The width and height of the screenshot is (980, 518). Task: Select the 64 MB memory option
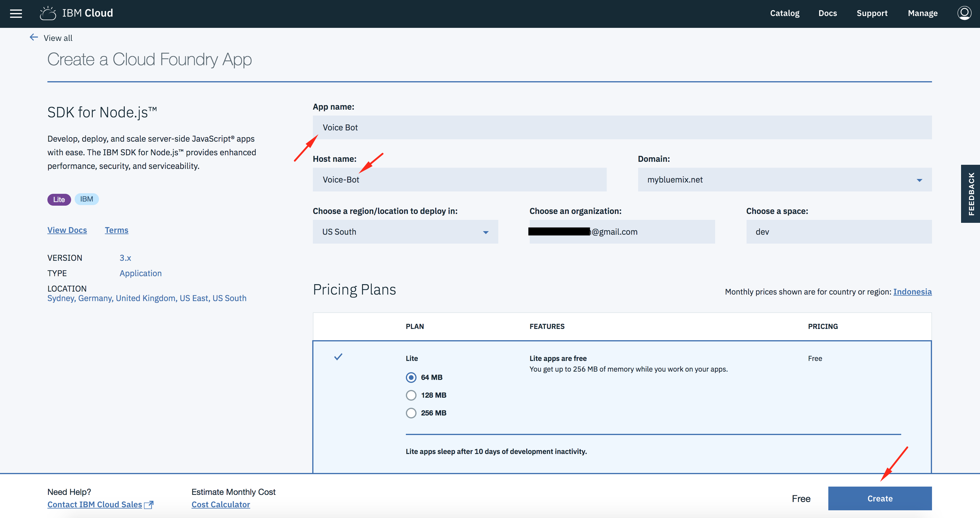tap(411, 377)
